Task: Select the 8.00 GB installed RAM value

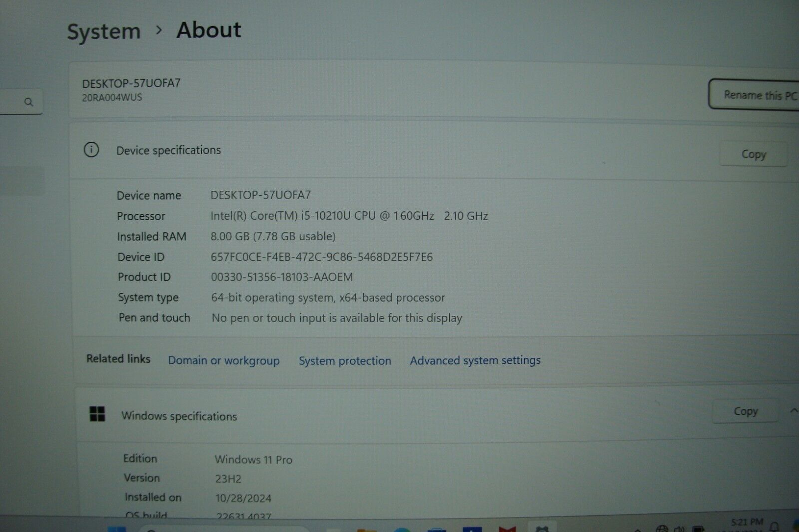Action: pos(273,236)
